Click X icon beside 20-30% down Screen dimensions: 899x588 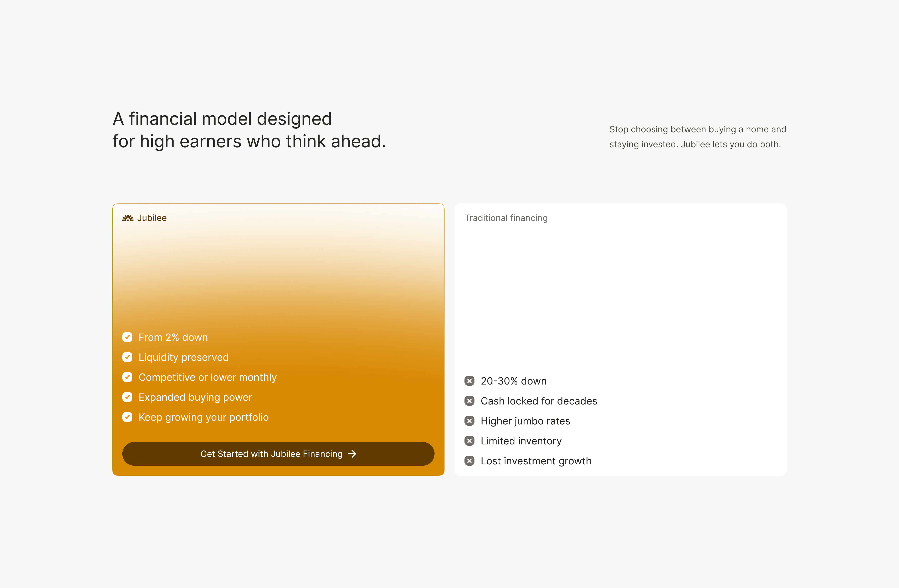pos(469,381)
